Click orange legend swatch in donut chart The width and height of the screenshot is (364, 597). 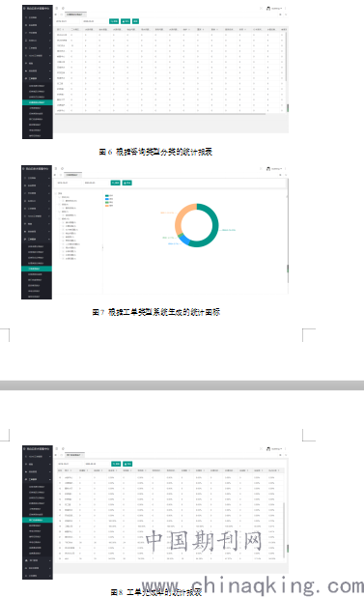[x=107, y=206]
